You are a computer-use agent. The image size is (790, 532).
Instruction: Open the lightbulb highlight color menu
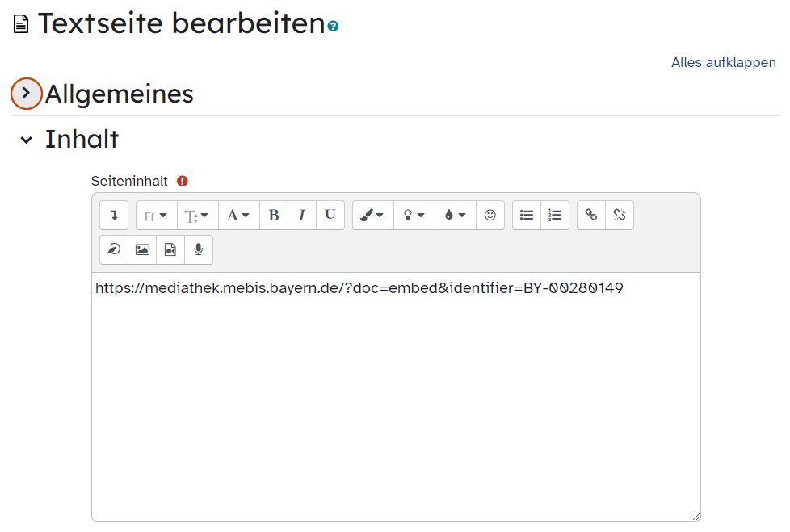[414, 216]
